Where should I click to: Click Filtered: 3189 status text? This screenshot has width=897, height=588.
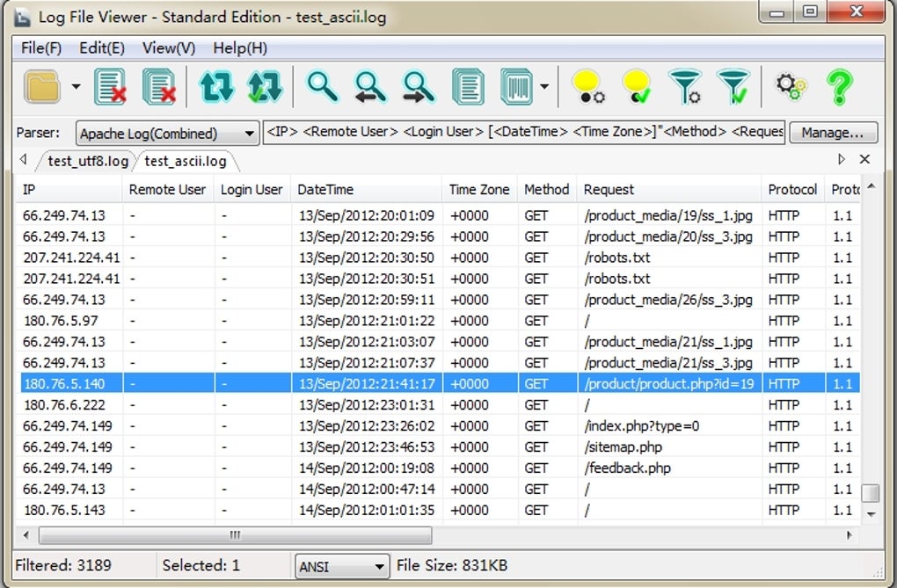tap(63, 565)
